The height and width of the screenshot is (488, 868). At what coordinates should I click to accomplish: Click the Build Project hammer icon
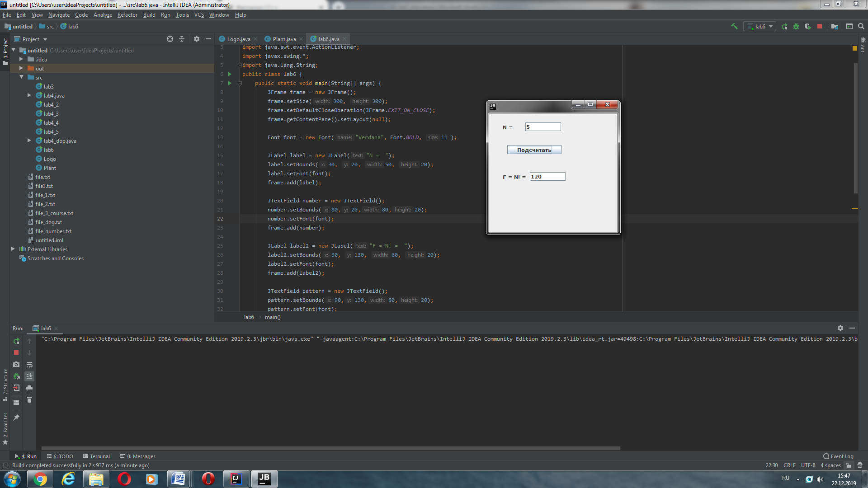tap(734, 26)
